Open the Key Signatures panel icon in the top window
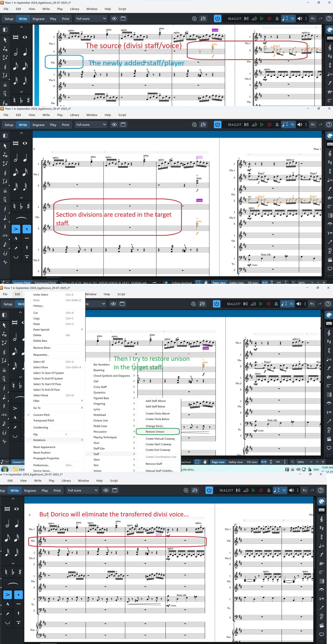This screenshot has height=644, width=333. click(x=330, y=56)
